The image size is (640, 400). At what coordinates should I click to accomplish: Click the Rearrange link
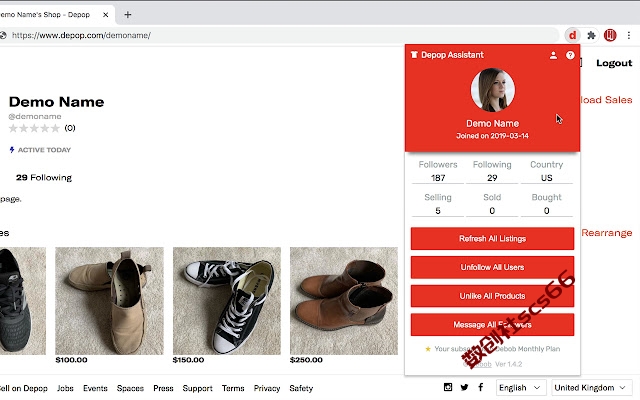(x=607, y=233)
